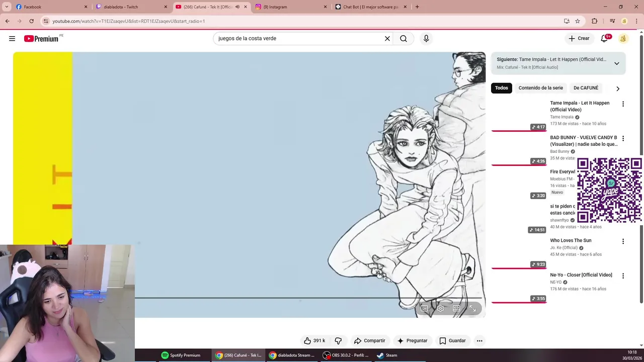Clear the search box with the X
The height and width of the screenshot is (362, 644).
click(x=387, y=39)
